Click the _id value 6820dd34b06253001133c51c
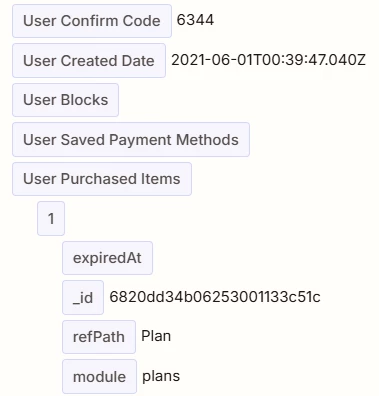The image size is (379, 396). point(215,297)
